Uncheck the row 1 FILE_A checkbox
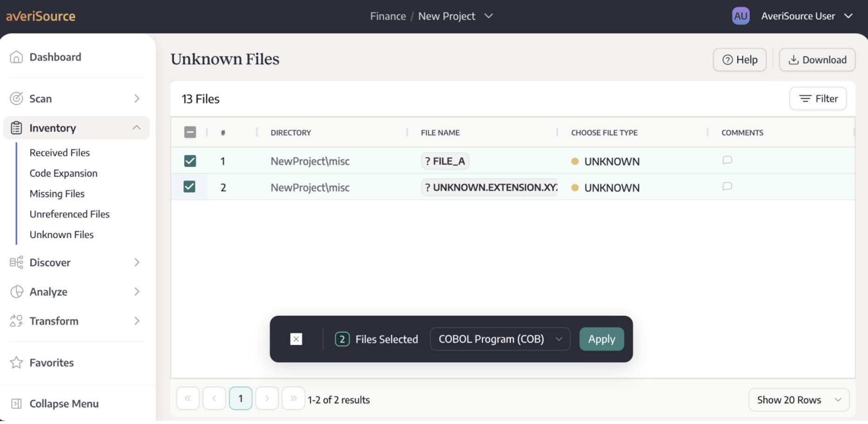 coord(190,161)
